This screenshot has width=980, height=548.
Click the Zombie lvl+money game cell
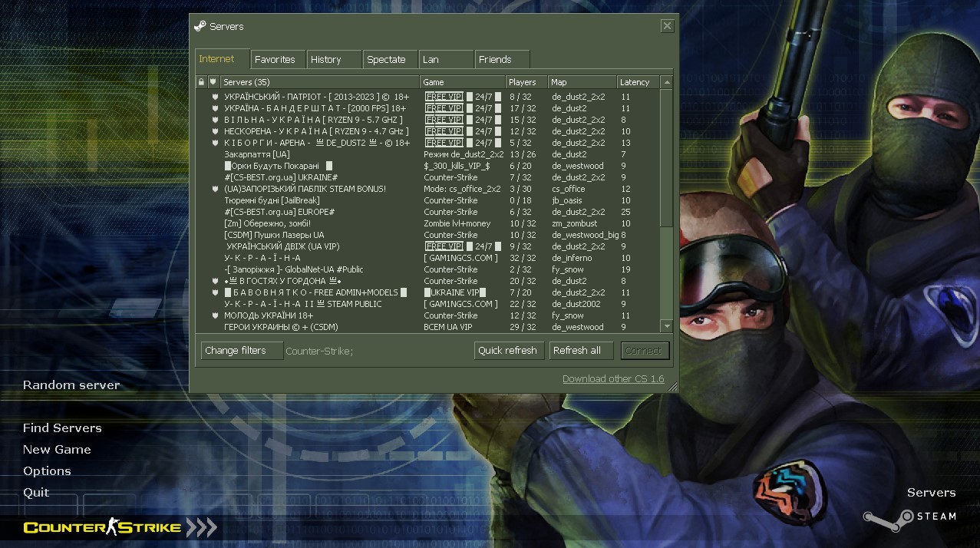point(457,223)
